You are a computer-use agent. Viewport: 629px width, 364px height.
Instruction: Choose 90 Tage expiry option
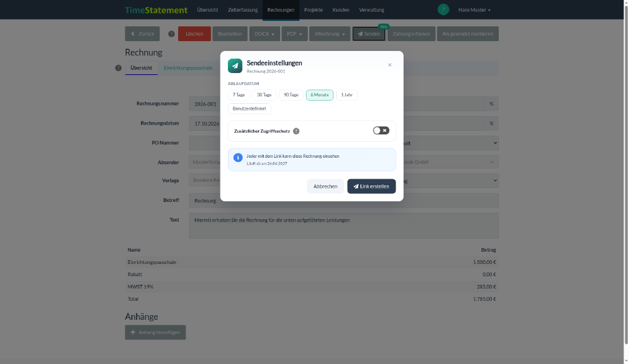click(x=291, y=95)
